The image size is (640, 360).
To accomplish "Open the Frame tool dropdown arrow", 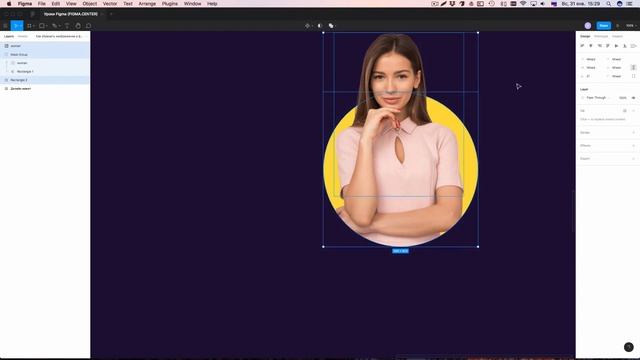I will coord(34,26).
